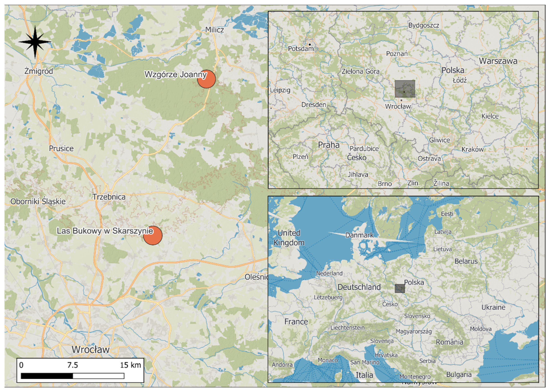Screen dimensions: 549x392
Task: Click the black dot at Potsdam
Action: tap(310, 44)
